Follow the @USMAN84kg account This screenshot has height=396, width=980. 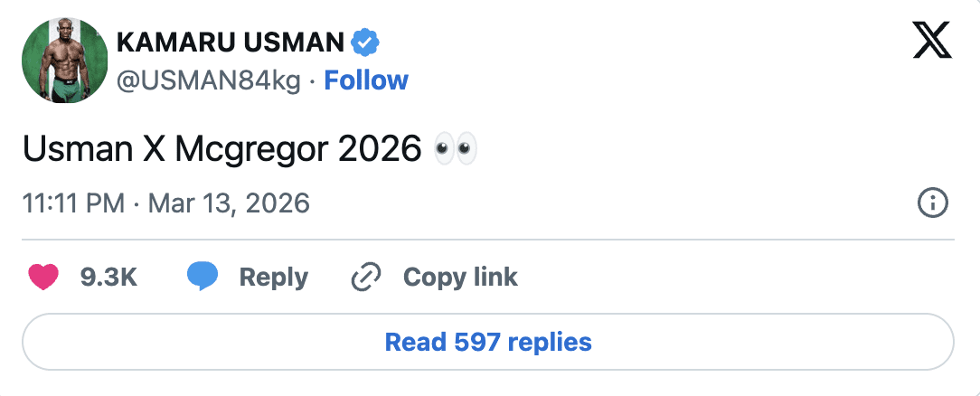coord(366,80)
